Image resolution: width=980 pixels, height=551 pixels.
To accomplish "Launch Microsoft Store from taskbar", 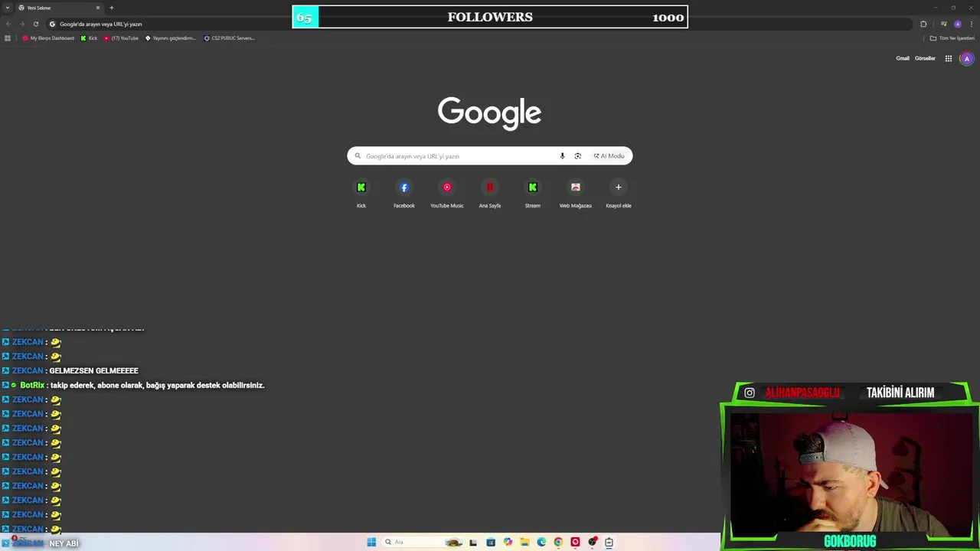I will (491, 542).
